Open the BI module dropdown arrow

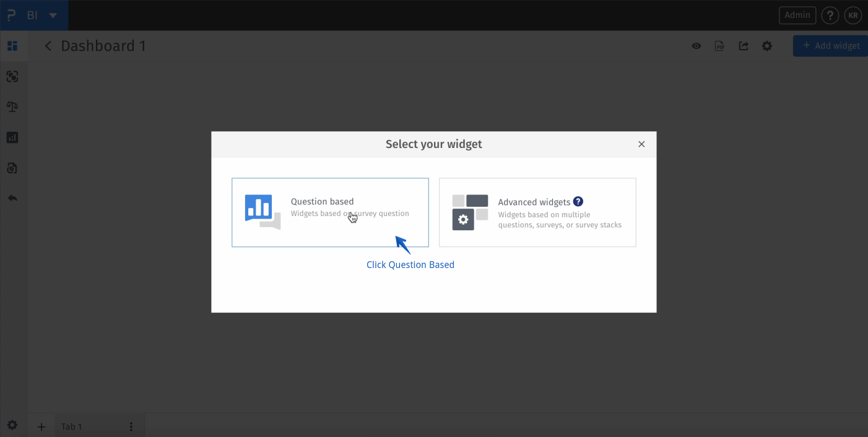[52, 15]
